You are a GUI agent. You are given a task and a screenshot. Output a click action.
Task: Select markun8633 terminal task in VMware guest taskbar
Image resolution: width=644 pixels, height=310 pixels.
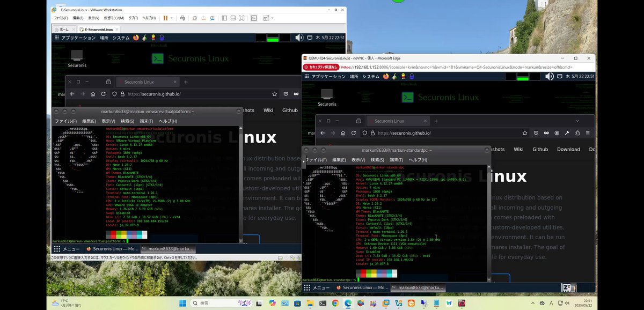[x=167, y=249]
